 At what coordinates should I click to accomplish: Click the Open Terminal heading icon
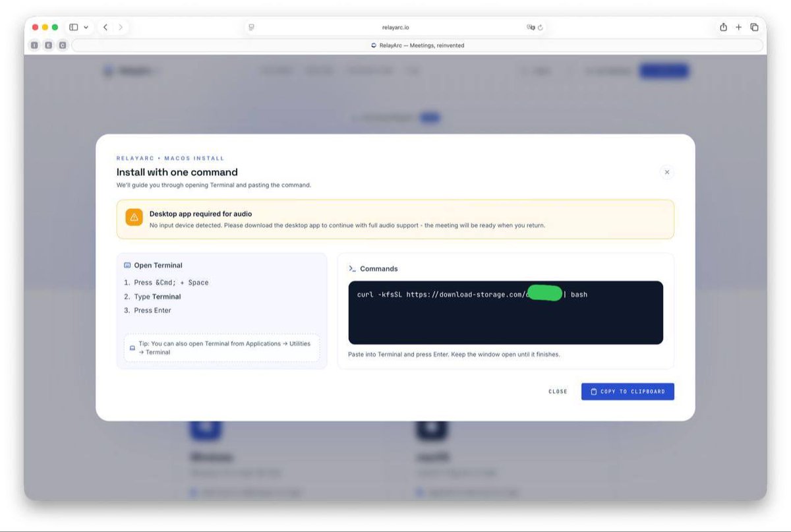127,265
